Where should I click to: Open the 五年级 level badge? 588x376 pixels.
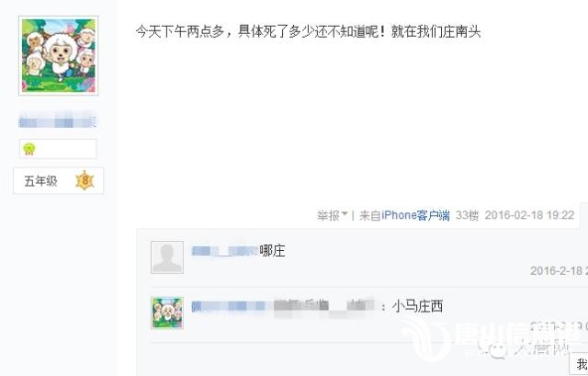pos(58,181)
